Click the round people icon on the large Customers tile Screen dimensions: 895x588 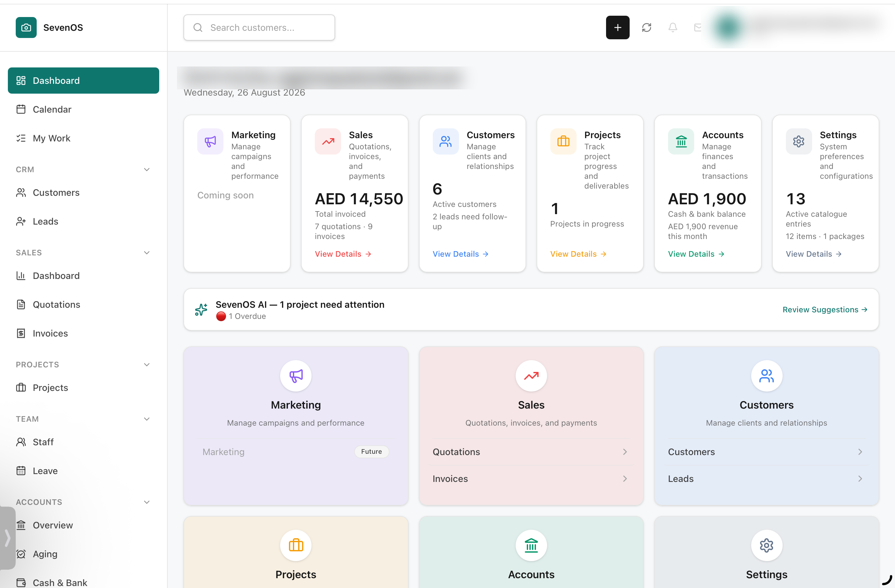click(767, 376)
